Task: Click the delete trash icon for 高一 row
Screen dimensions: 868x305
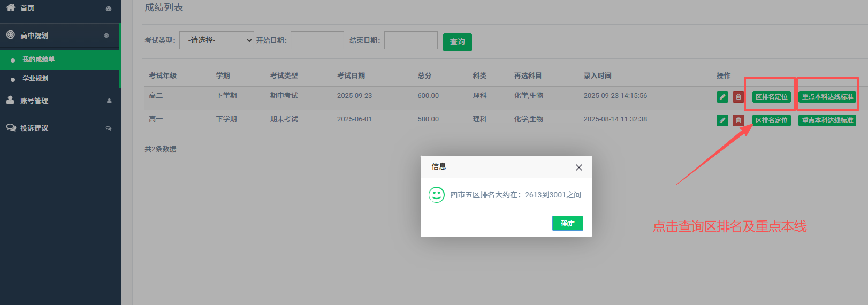Action: click(x=738, y=120)
